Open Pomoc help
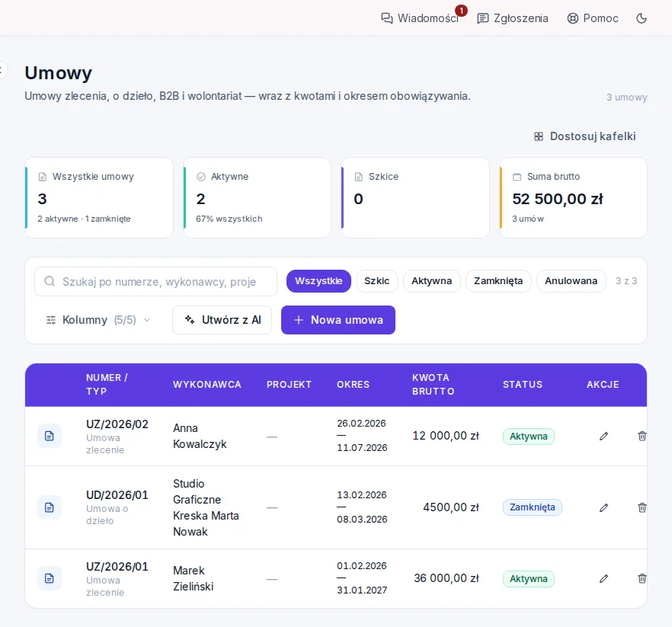This screenshot has width=672, height=627. (x=593, y=18)
